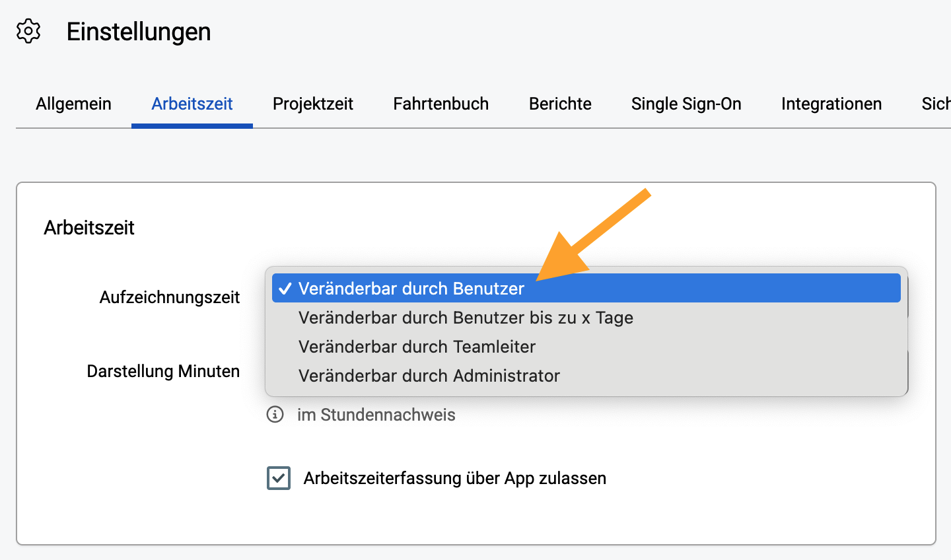Switch to the Berichte tab
This screenshot has height=560, width=951.
click(560, 104)
